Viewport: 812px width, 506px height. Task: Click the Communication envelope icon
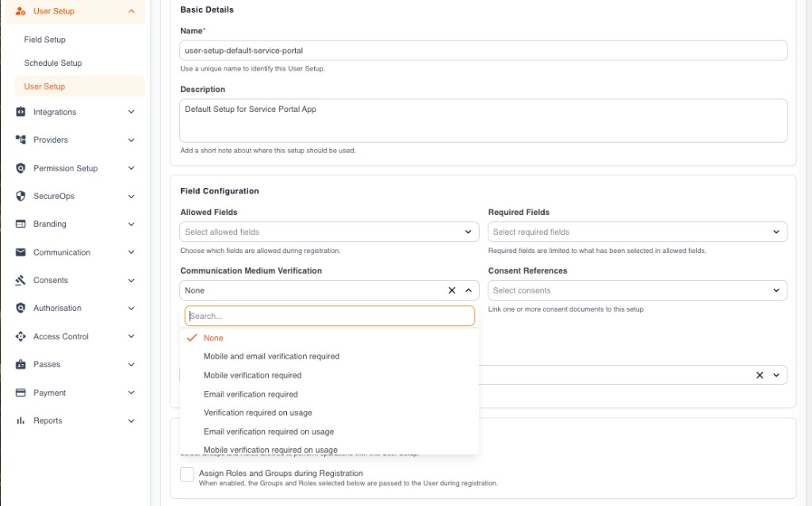click(20, 252)
